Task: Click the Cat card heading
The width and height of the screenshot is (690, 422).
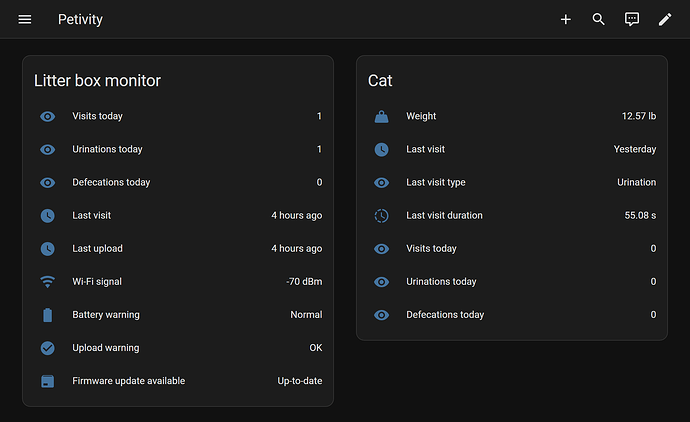Action: click(380, 81)
